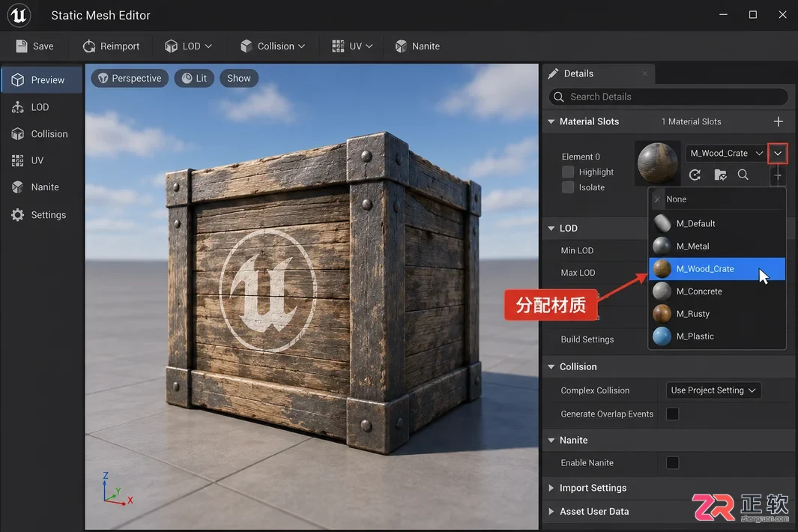Click the Max LOD property label
Screen dimensions: 798x532
(x=578, y=273)
